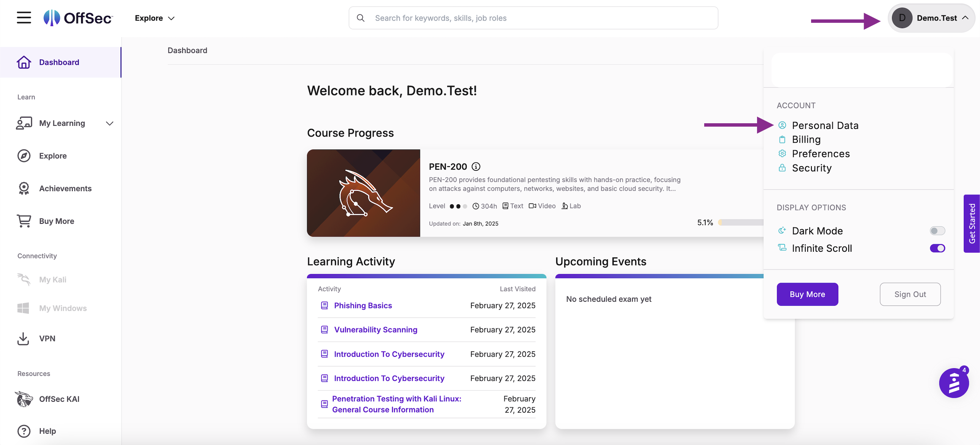Viewport: 980px width, 445px height.
Task: Click the Preferences gear icon
Action: click(782, 153)
